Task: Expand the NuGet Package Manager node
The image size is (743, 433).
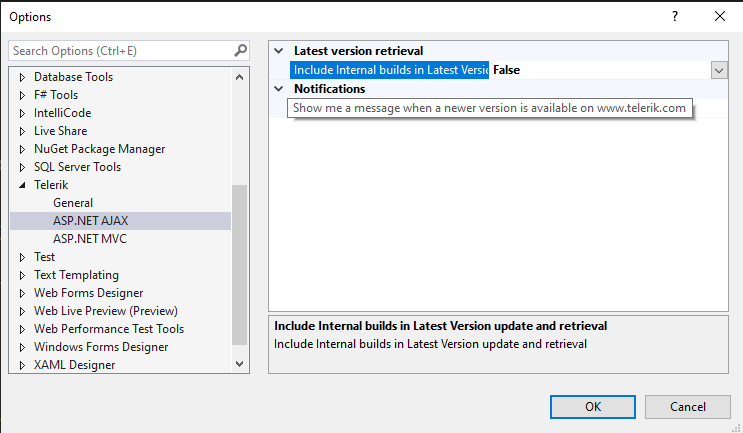Action: [x=23, y=149]
